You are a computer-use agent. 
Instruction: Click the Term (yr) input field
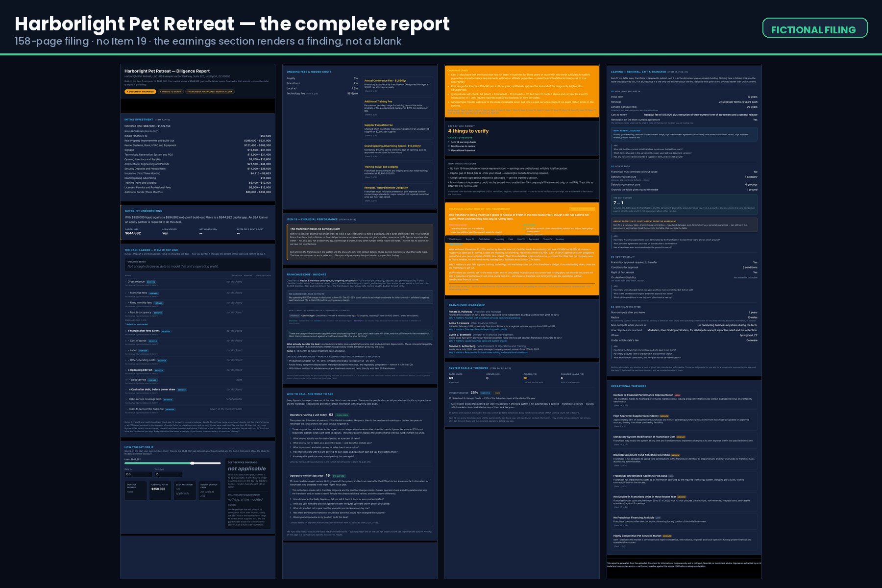(x=168, y=474)
